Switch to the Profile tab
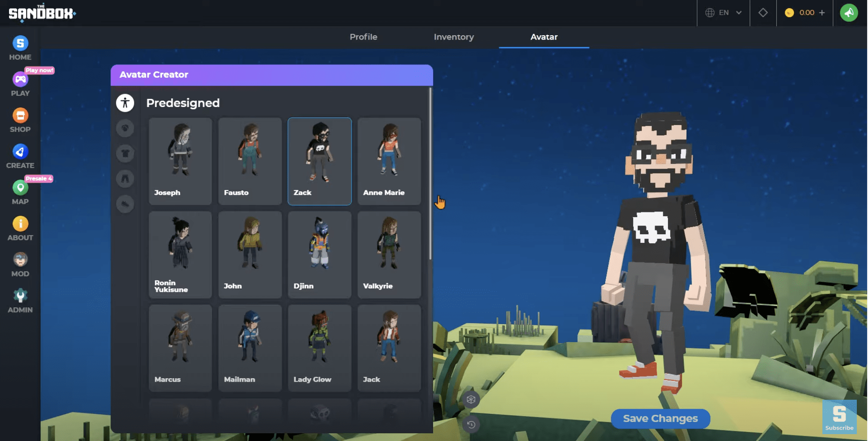Screen dimensions: 868x441 pyautogui.click(x=363, y=37)
